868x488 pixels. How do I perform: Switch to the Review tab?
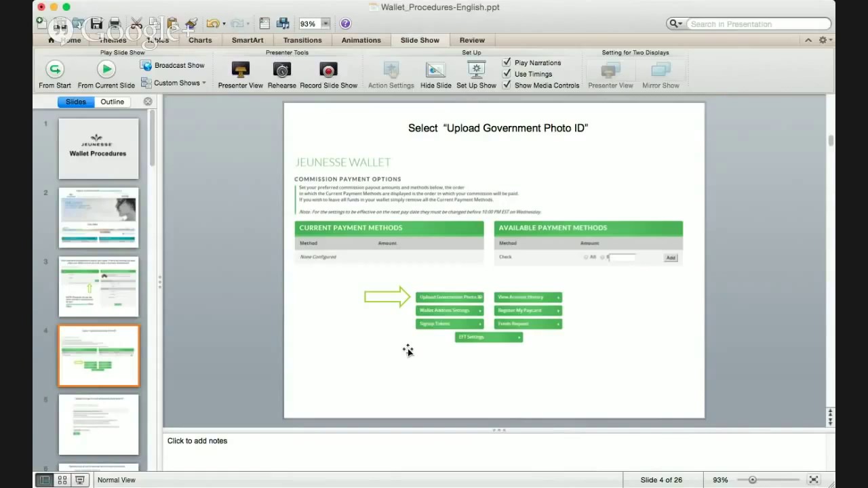click(472, 40)
